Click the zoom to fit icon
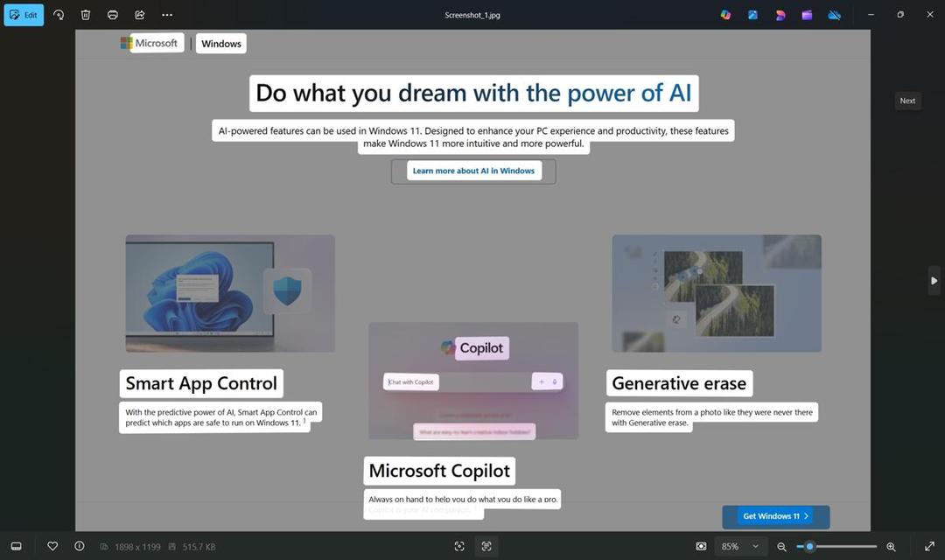Image resolution: width=945 pixels, height=560 pixels. pos(701,546)
